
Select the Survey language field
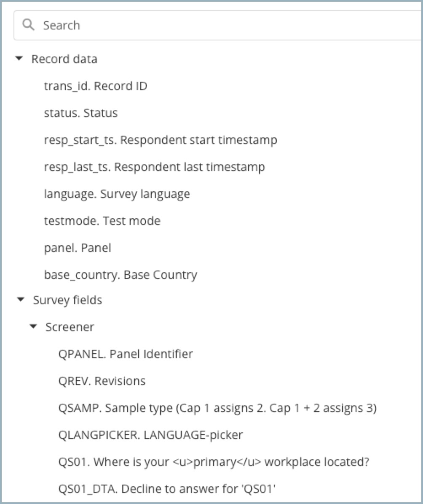pyautogui.click(x=117, y=194)
